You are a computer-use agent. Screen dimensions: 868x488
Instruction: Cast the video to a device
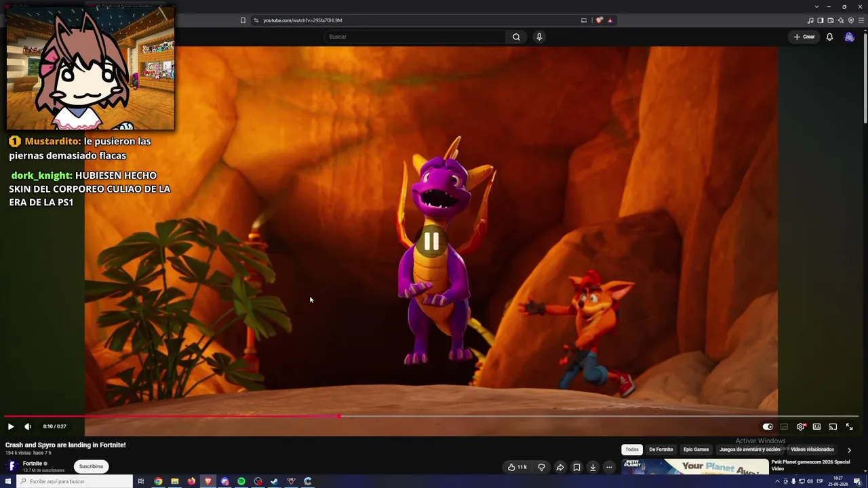(833, 427)
